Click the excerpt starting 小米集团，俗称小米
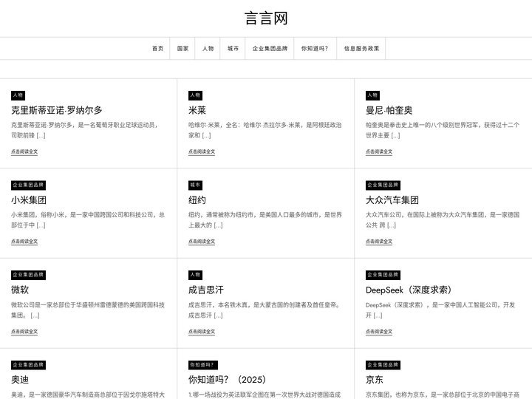Image resolution: width=532 pixels, height=399 pixels. coord(88,220)
